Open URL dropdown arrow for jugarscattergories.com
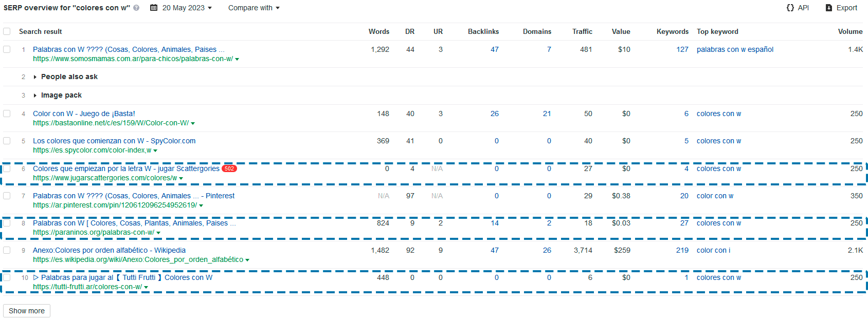The width and height of the screenshot is (868, 320). [181, 179]
